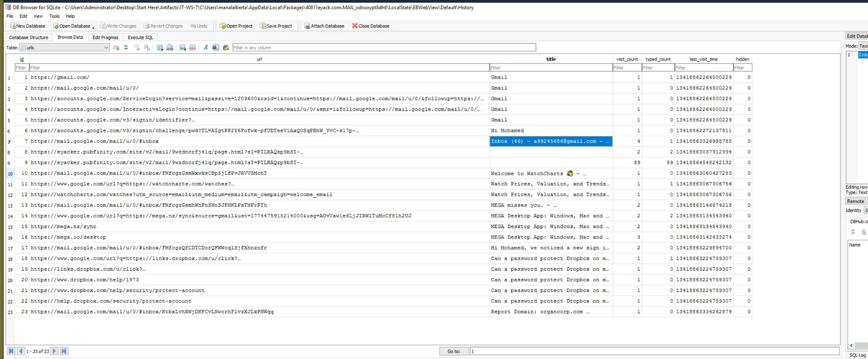Select the Hi Mohamed title cell

(x=551, y=131)
